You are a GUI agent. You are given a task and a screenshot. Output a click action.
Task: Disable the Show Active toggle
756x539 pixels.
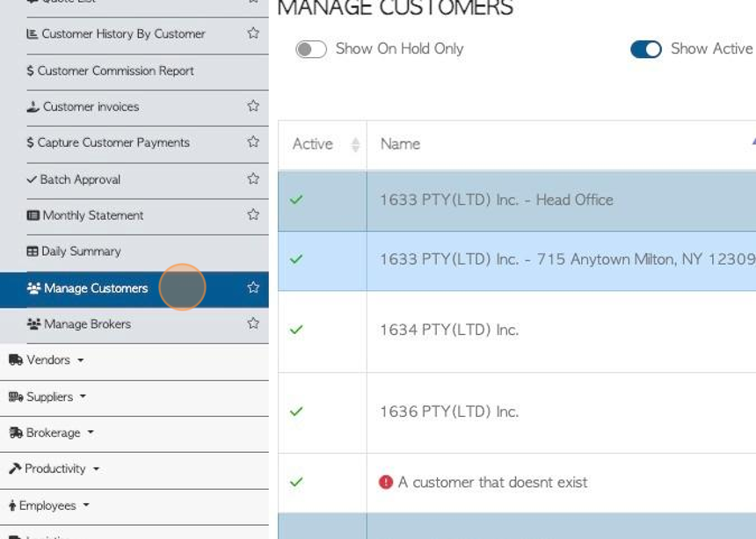point(646,49)
